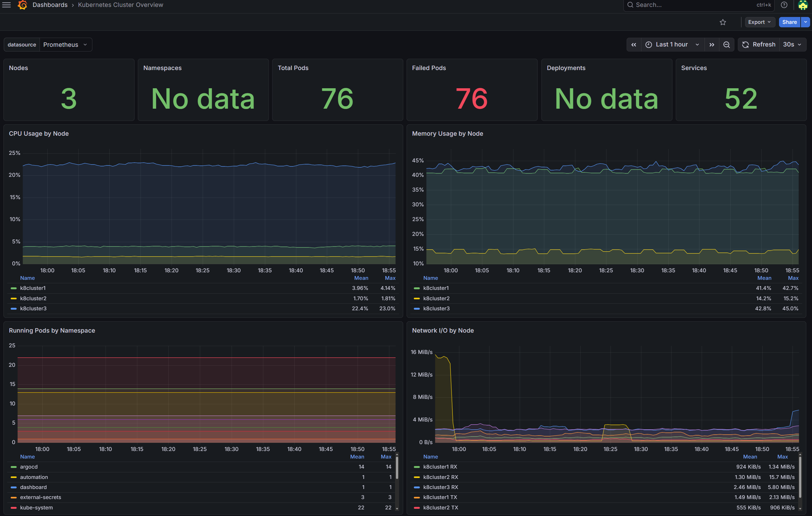812x516 pixels.
Task: Click the Share button
Action: tap(789, 22)
